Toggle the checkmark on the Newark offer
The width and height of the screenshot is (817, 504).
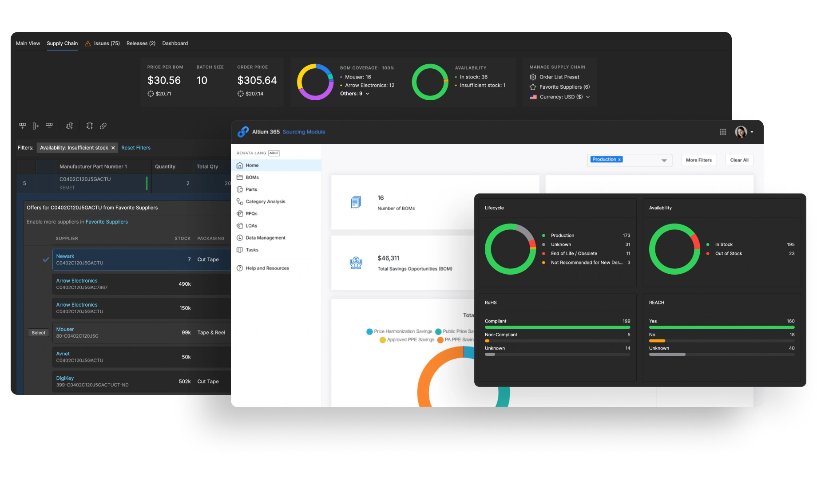[46, 260]
